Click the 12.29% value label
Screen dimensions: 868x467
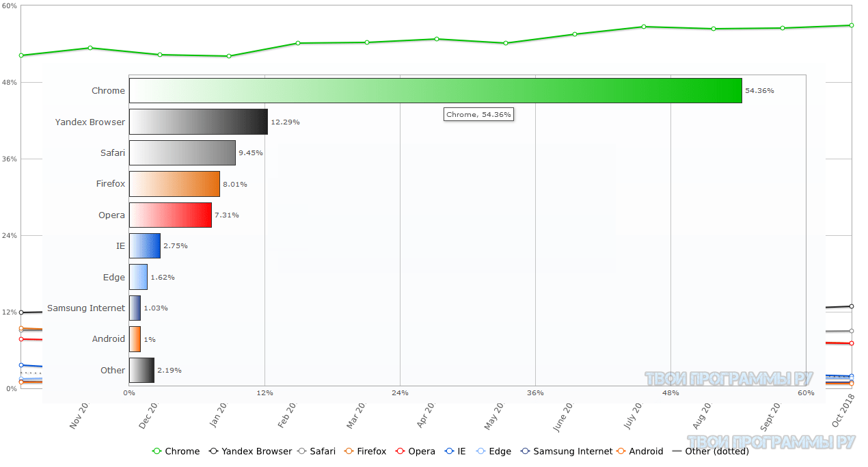point(285,122)
